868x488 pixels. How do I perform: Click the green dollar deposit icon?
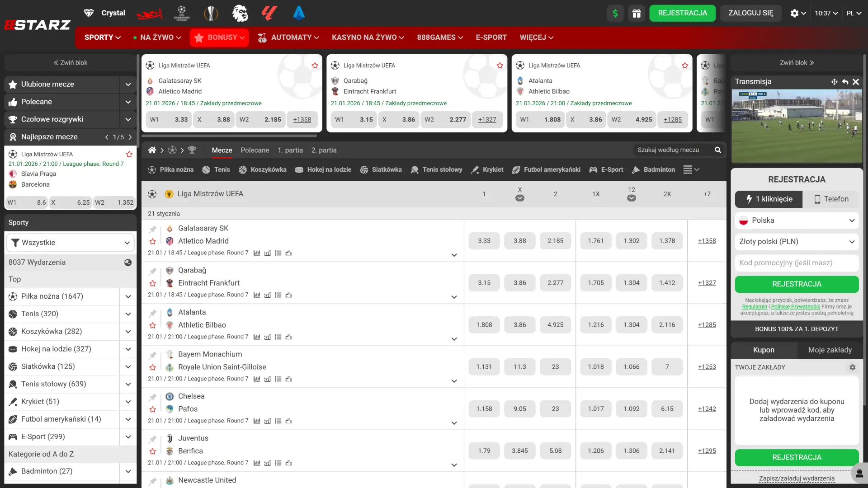coord(615,13)
